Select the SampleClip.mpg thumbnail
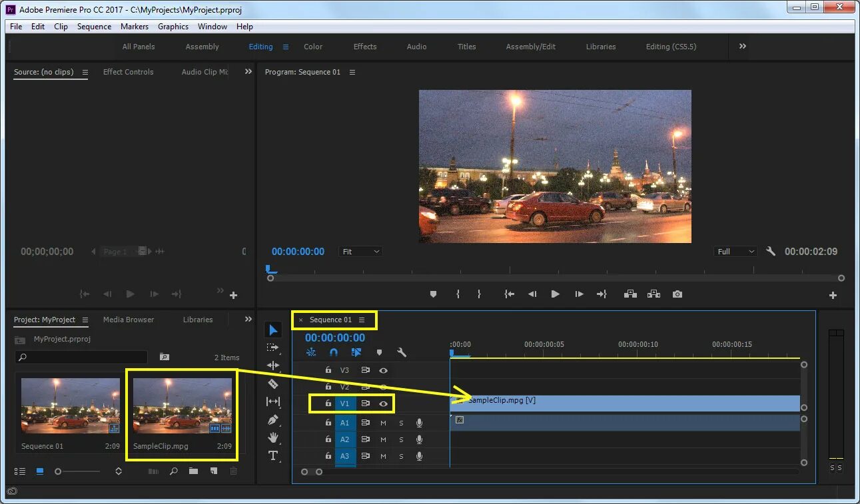 click(x=183, y=406)
